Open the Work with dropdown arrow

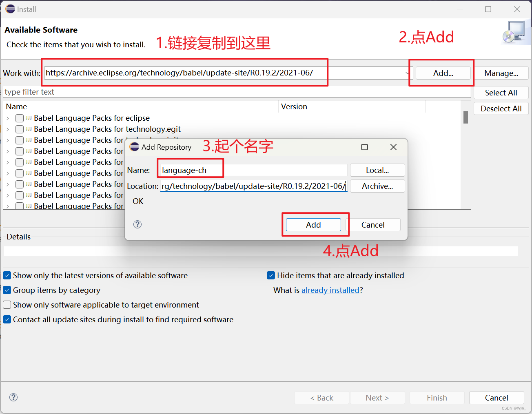(408, 73)
